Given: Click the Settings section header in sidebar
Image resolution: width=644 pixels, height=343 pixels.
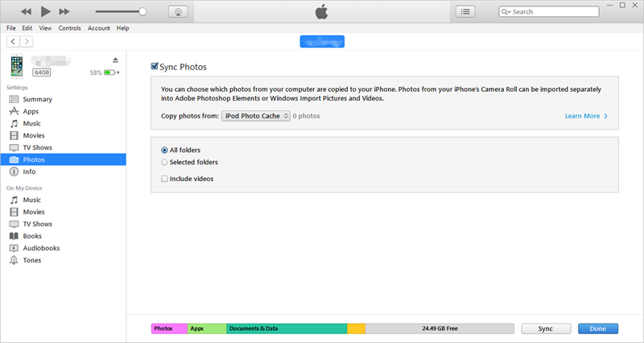Looking at the screenshot, I should tap(17, 88).
